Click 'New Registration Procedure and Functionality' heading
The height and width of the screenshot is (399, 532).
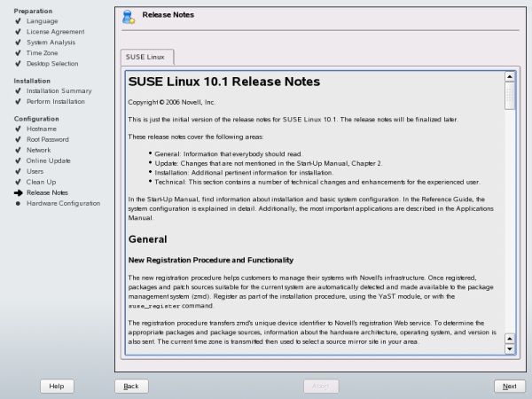pyautogui.click(x=211, y=260)
